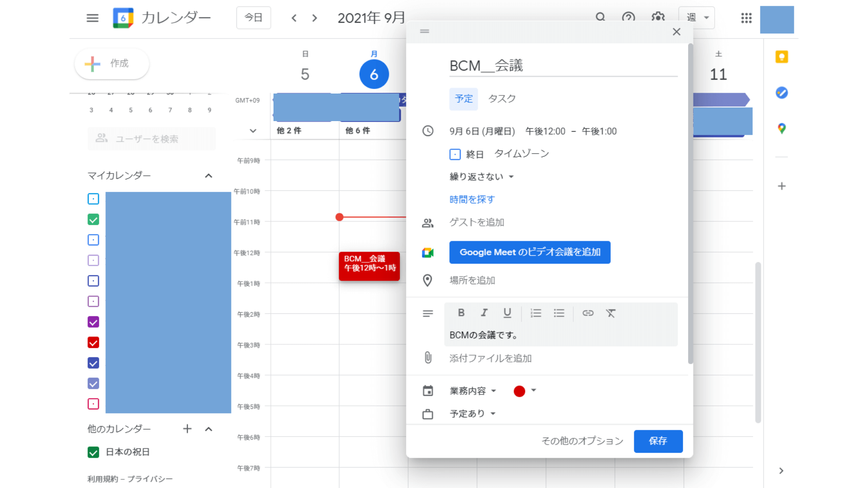Insert a link in the description field
Viewport: 868px width, 488px height.
tap(587, 313)
